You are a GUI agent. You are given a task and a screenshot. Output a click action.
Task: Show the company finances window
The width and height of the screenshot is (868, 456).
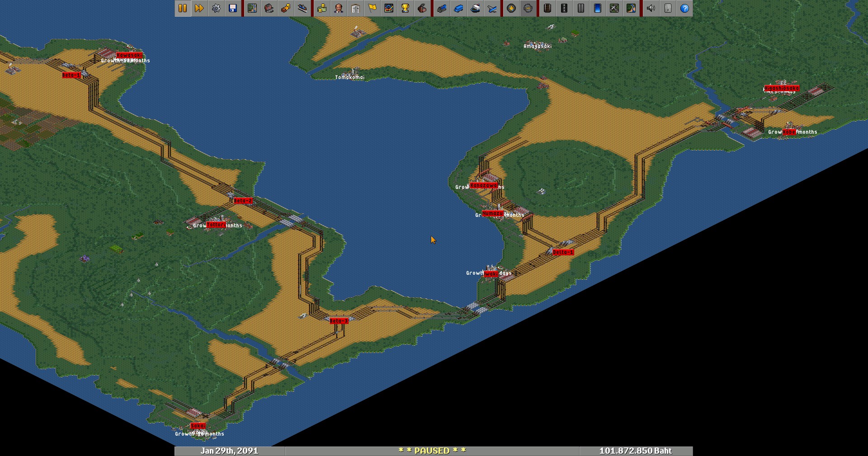pyautogui.click(x=322, y=8)
